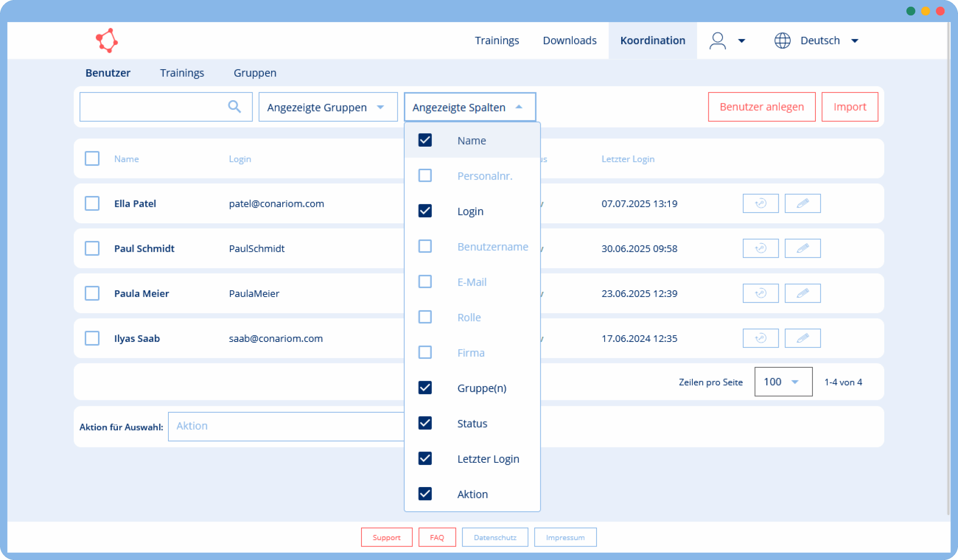Tick the E-Mail column checkbox
The image size is (958, 560).
(x=425, y=282)
